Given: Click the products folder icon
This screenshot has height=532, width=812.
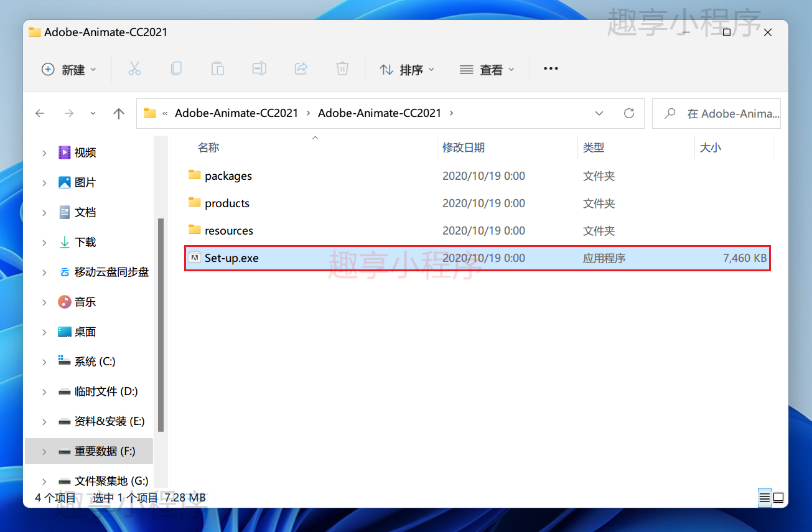Looking at the screenshot, I should (195, 203).
